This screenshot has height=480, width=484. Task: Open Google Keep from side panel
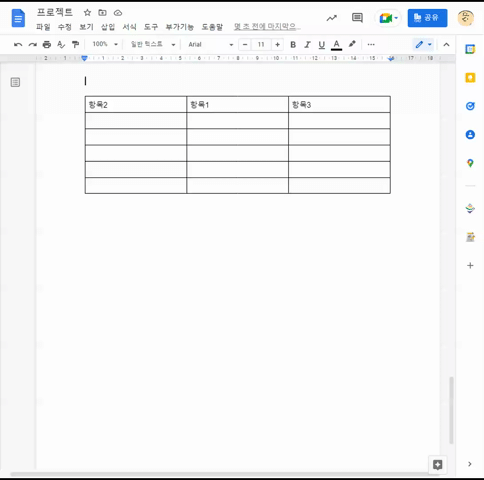pyautogui.click(x=470, y=78)
